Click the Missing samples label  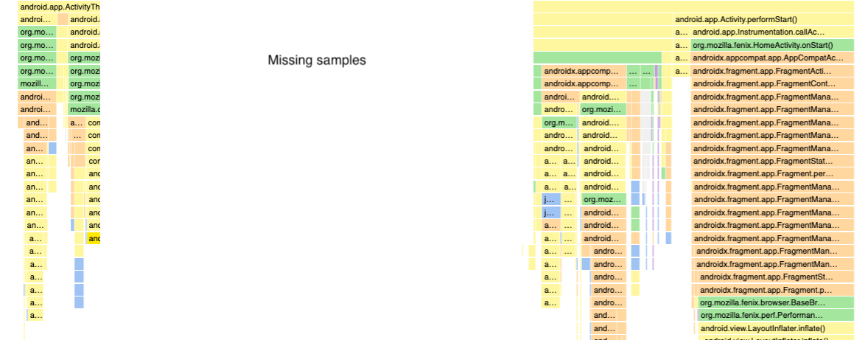317,60
